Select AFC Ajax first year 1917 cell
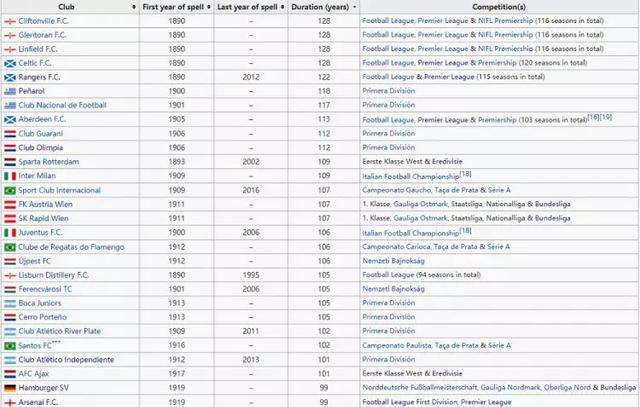The width and height of the screenshot is (640, 407). click(177, 374)
